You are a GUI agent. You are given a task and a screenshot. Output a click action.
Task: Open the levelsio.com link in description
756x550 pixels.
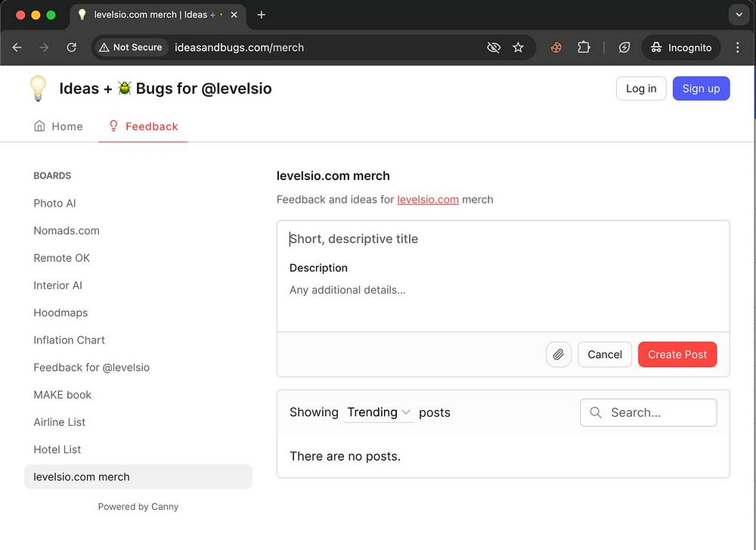428,200
